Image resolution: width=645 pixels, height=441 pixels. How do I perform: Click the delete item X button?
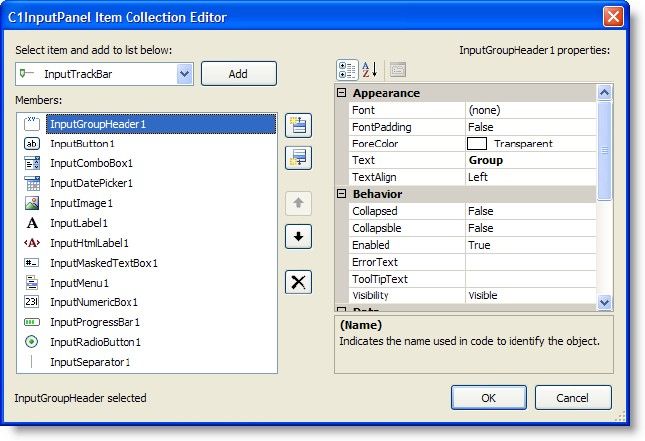(298, 282)
